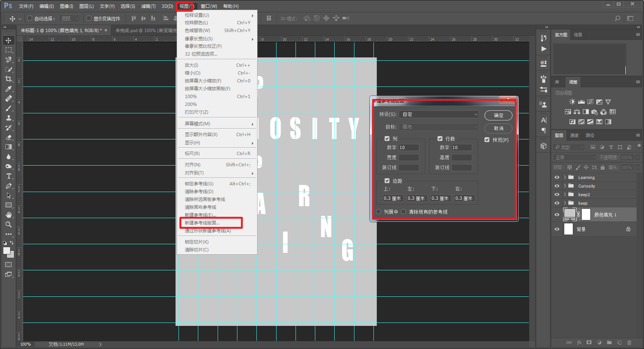Select the Move tool
Viewport: 644px width, 349px height.
pyautogui.click(x=9, y=40)
